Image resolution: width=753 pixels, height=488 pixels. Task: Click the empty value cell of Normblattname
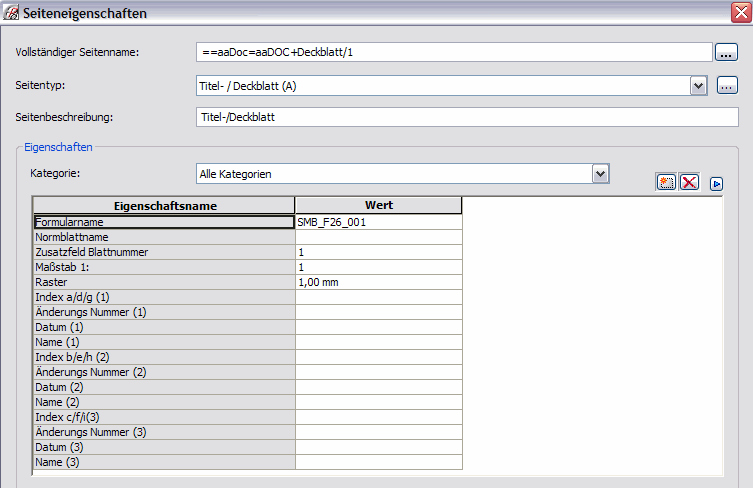click(x=378, y=237)
